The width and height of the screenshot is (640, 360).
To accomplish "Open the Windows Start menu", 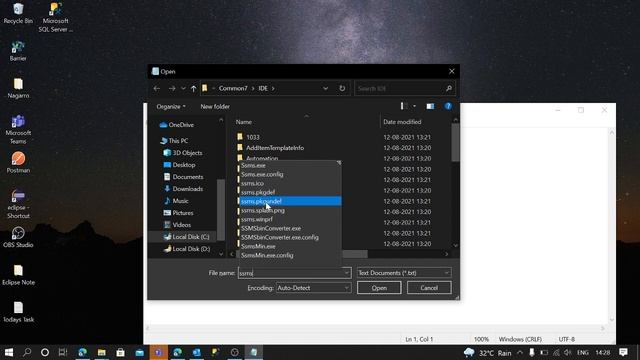I will click(x=9, y=352).
